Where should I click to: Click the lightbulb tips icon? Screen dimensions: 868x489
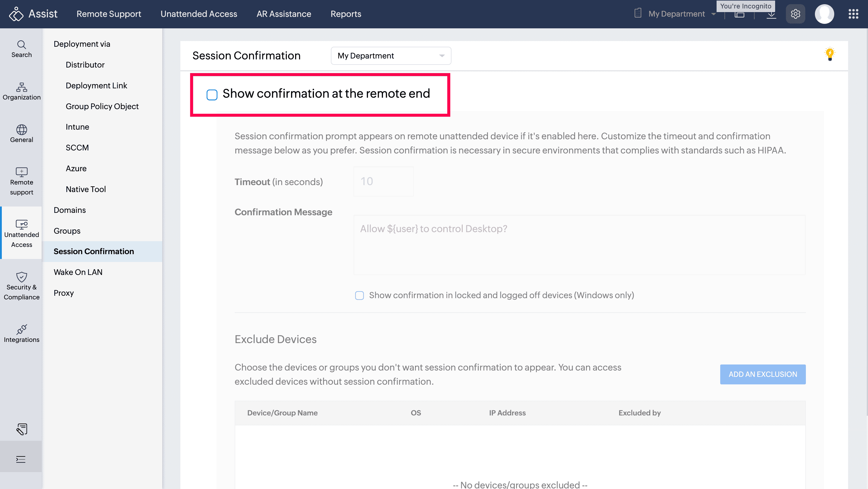pos(830,54)
